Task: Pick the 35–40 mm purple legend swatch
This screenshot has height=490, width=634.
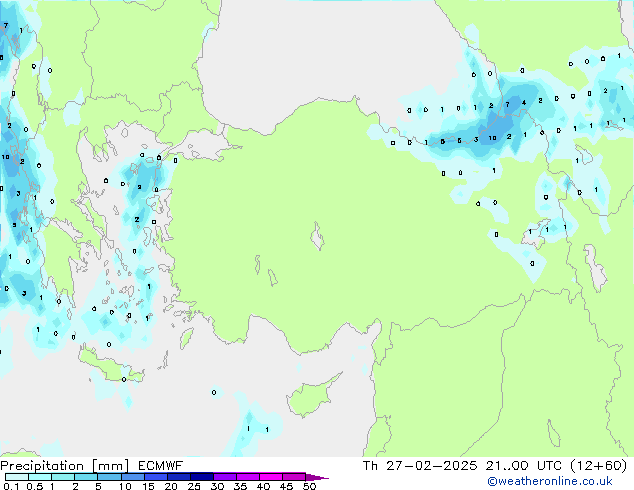Action: pyautogui.click(x=247, y=477)
